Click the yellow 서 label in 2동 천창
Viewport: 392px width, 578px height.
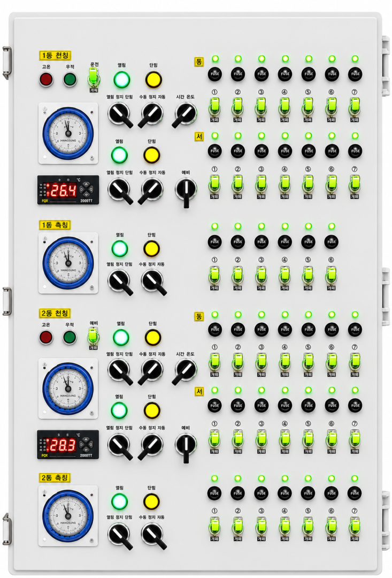[x=199, y=392]
